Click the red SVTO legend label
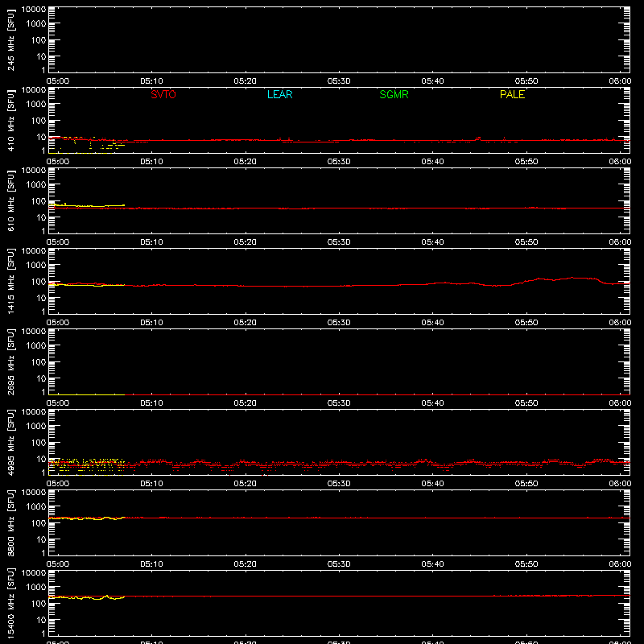The width and height of the screenshot is (644, 644). click(163, 94)
